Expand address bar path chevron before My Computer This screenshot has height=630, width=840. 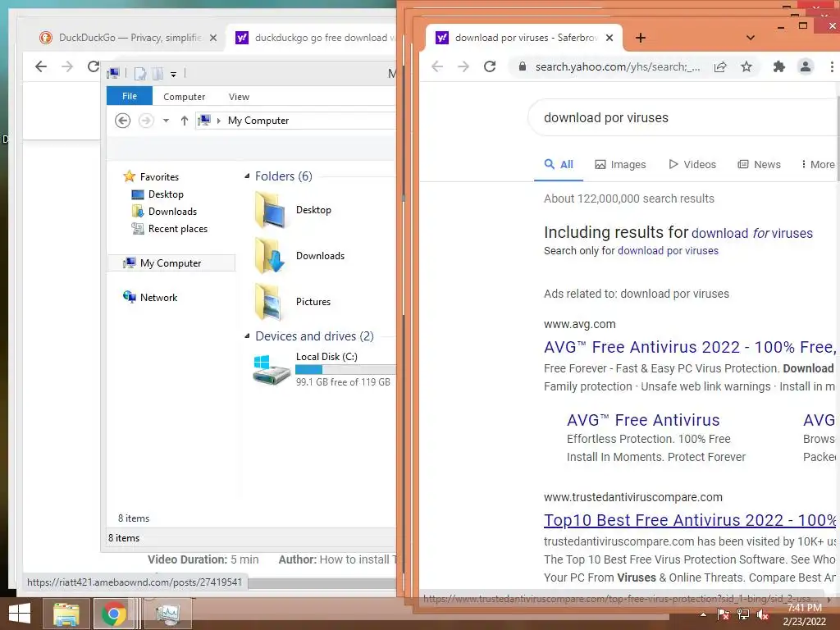218,121
